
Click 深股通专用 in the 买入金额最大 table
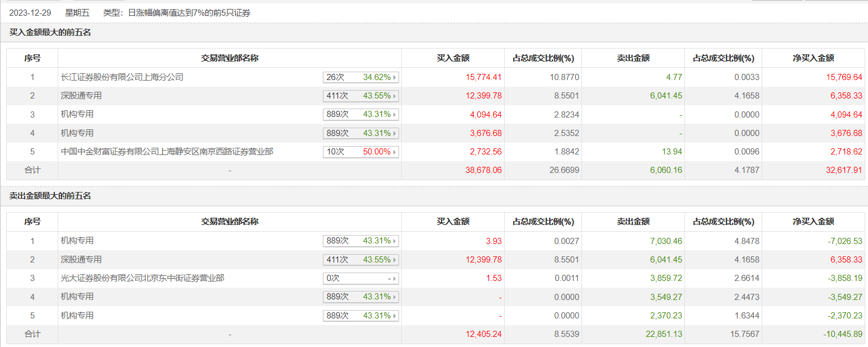[x=81, y=96]
